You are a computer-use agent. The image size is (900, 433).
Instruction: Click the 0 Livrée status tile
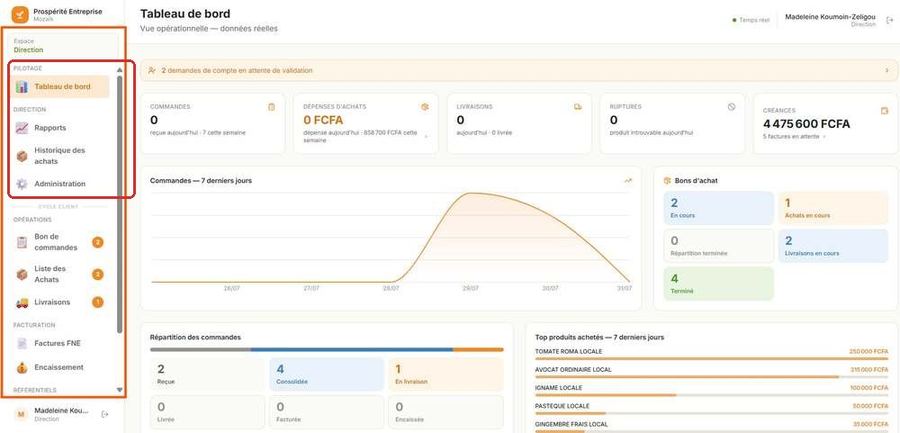click(x=207, y=412)
